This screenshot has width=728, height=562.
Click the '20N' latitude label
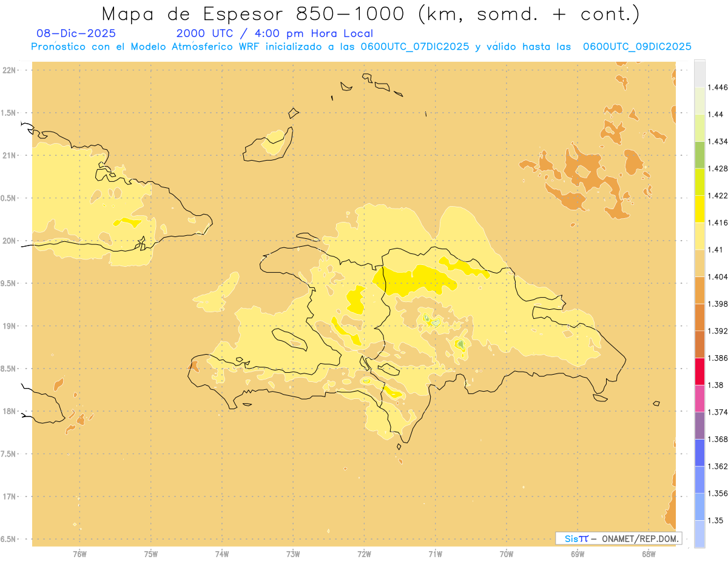coord(10,241)
